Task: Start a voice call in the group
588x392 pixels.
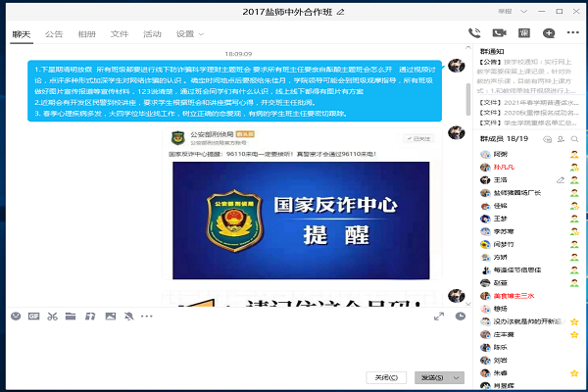Action: pos(475,33)
